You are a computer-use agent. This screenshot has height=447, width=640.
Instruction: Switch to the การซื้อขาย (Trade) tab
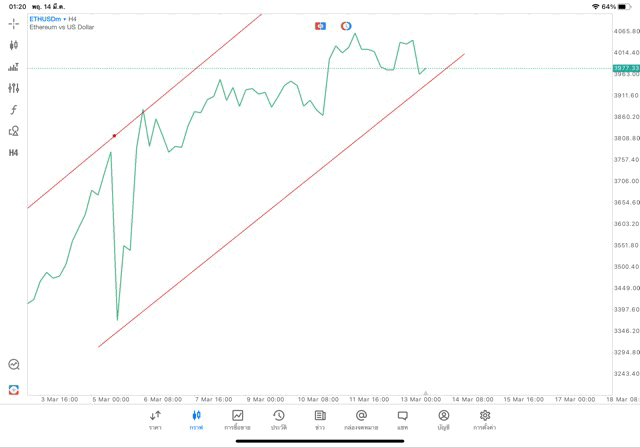(238, 419)
